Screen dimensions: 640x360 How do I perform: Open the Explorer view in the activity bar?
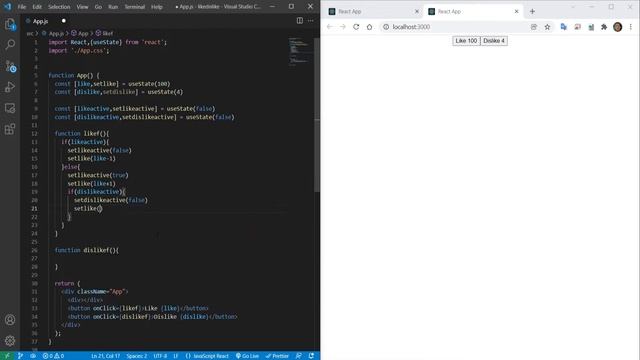[x=10, y=24]
